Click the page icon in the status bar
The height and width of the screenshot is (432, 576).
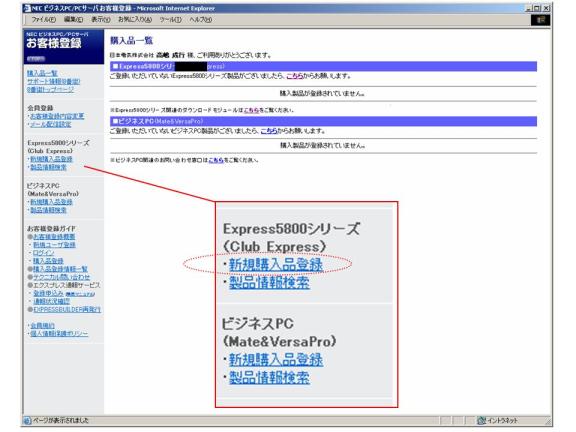click(27, 421)
